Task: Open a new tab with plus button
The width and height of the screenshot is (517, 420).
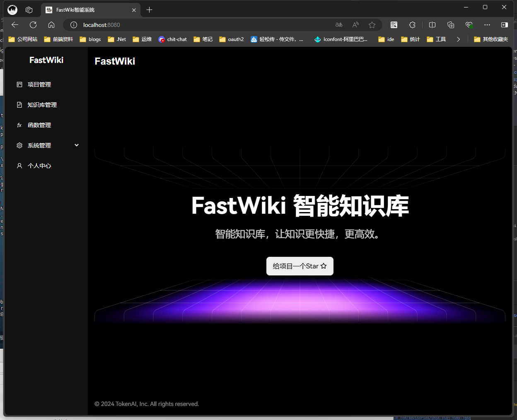Action: (150, 10)
